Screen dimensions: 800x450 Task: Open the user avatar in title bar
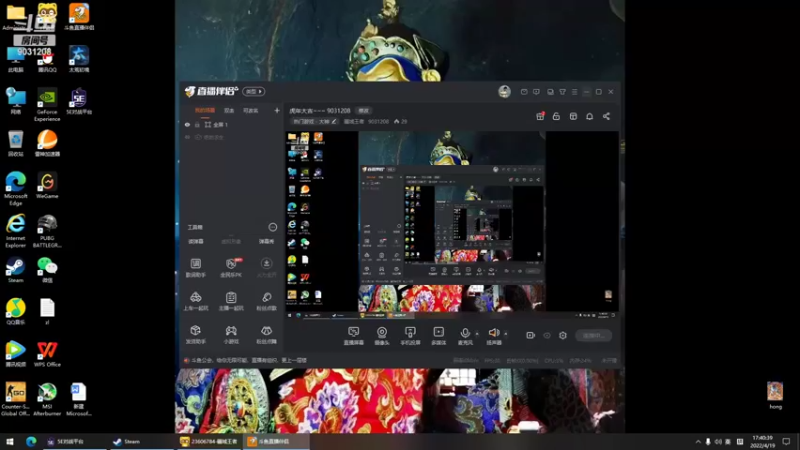tap(504, 91)
